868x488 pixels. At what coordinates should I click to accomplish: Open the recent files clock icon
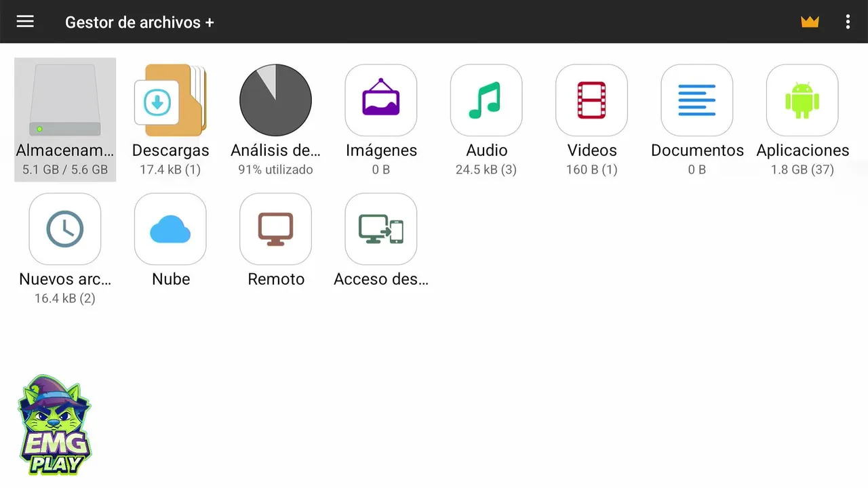[x=65, y=229]
